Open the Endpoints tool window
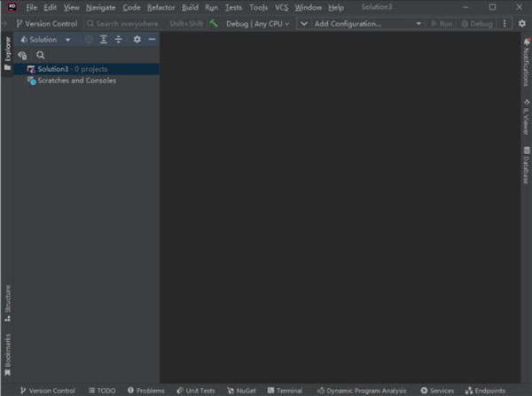532x396 pixels. pos(485,391)
